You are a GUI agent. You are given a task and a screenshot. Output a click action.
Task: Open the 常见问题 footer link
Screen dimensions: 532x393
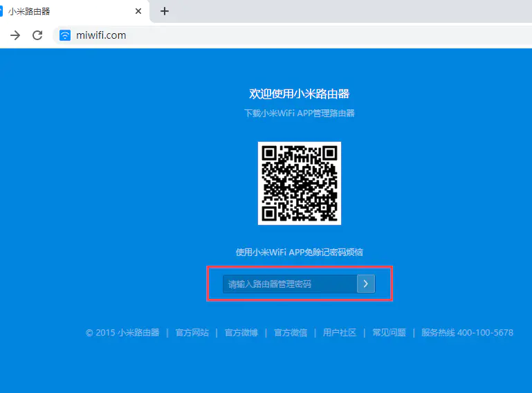click(389, 333)
